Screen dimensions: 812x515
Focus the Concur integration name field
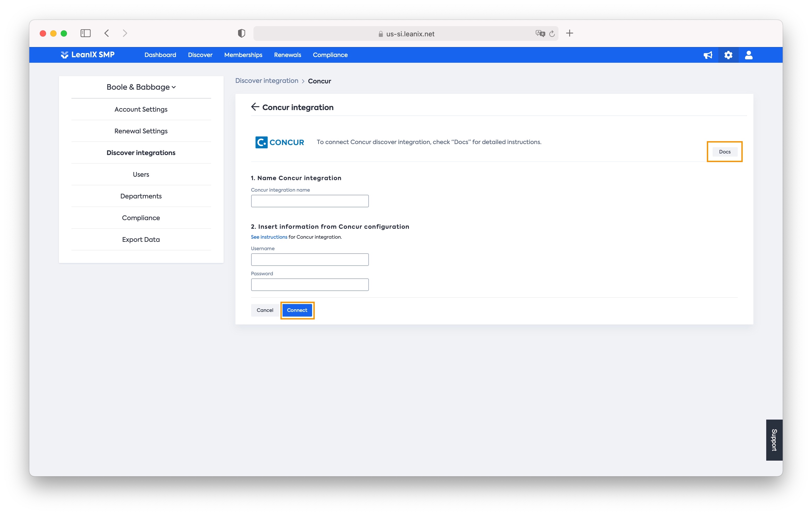309,201
